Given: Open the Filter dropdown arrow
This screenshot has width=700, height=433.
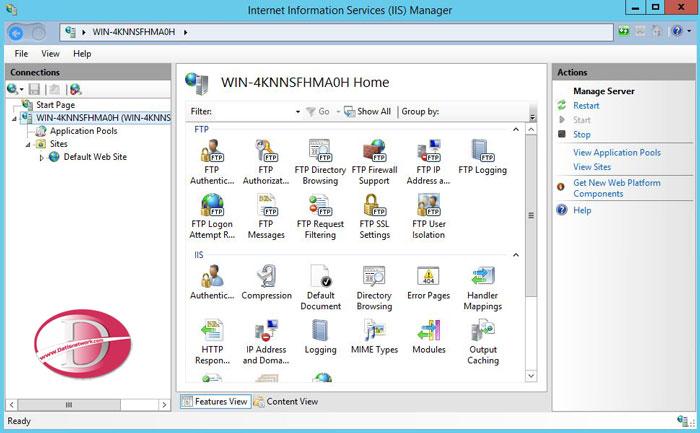Looking at the screenshot, I should 298,112.
